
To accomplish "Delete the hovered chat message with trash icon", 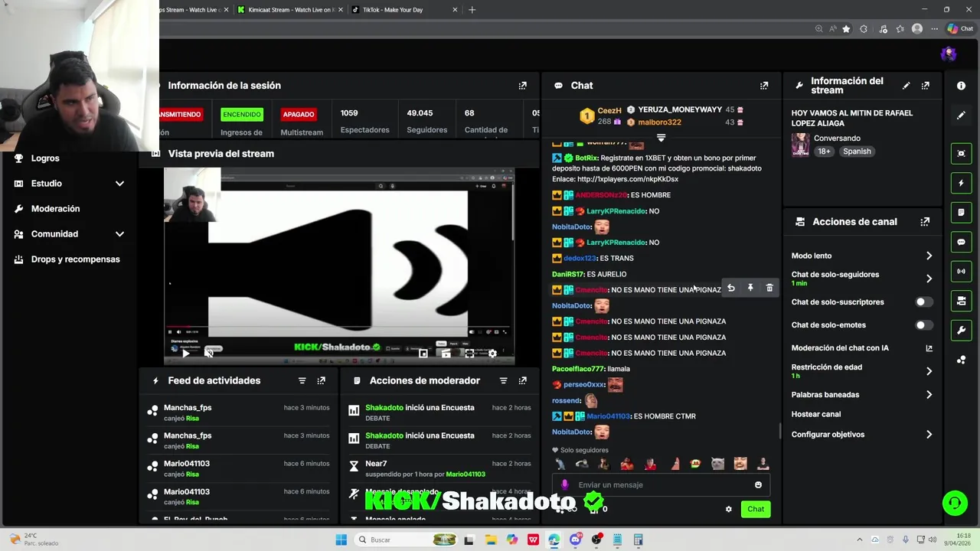I will pos(769,288).
